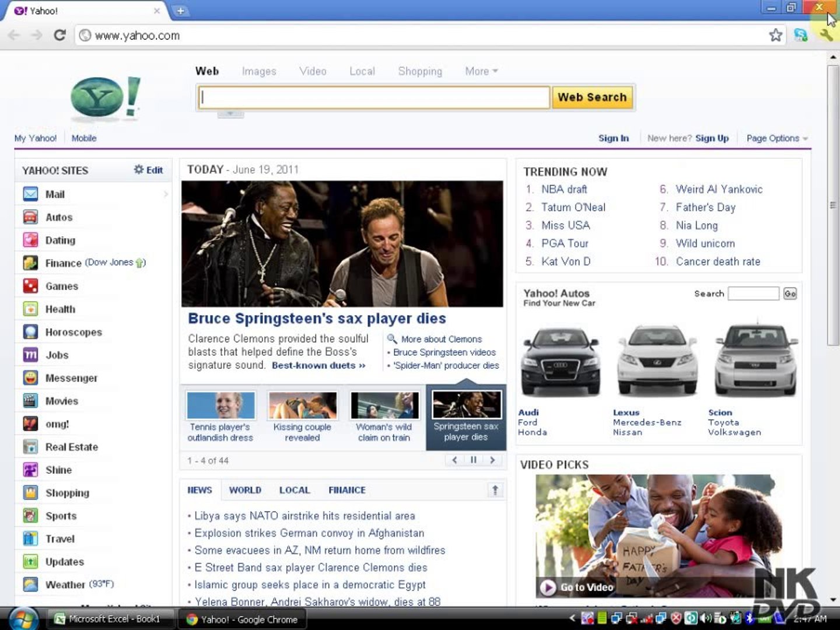Click the Go button in Yahoo! Autos
This screenshot has width=840, height=630.
tap(790, 293)
